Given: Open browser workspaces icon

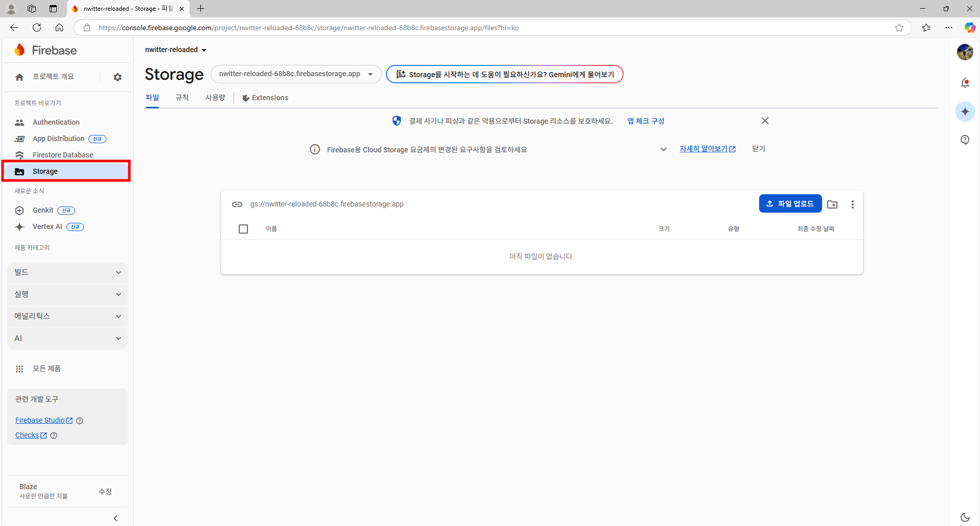Looking at the screenshot, I should pyautogui.click(x=32, y=9).
